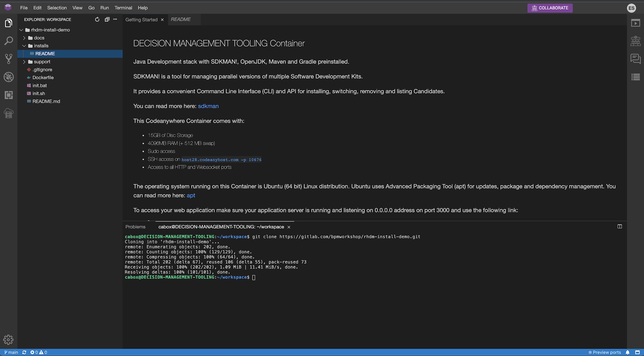Refresh the Explorer workspace

pyautogui.click(x=97, y=19)
